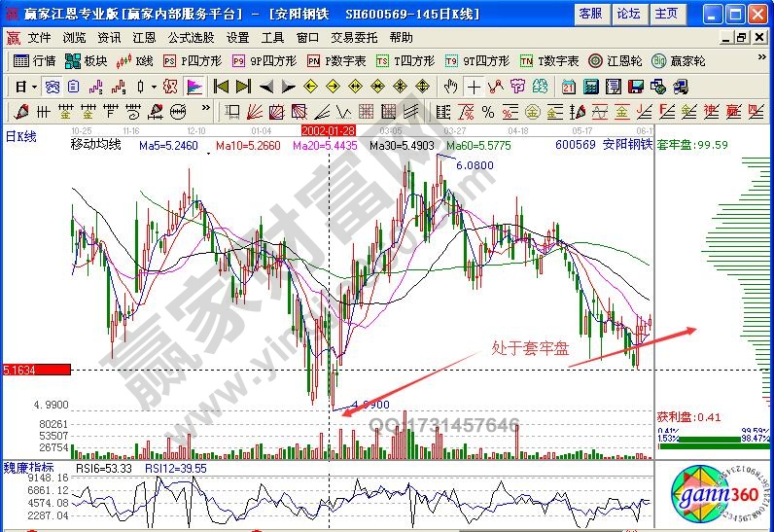This screenshot has width=774, height=532.
Task: Toggle the hand pan tool
Action: click(x=450, y=86)
